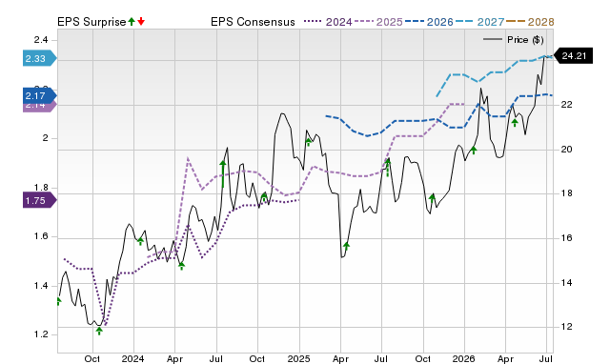This screenshot has width=610, height=364.
Task: Click the 2025 EPS consensus legend entry
Action: click(378, 22)
